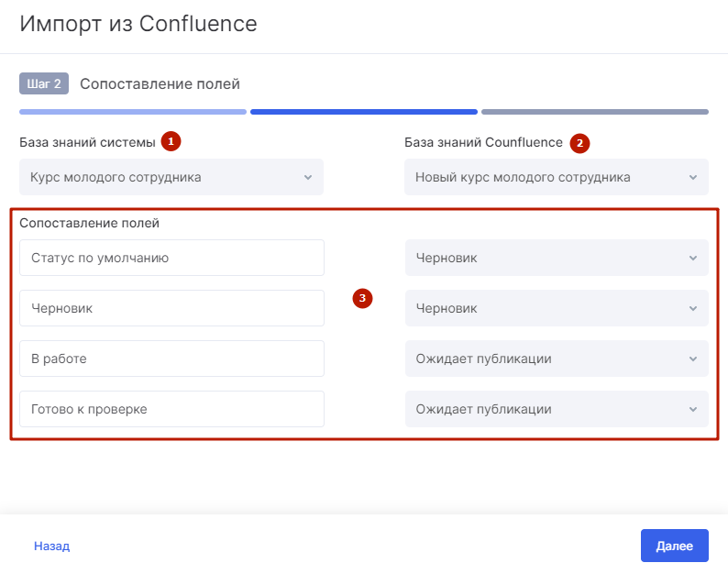Click the Черновик text field
Image resolution: width=728 pixels, height=574 pixels.
click(x=171, y=308)
